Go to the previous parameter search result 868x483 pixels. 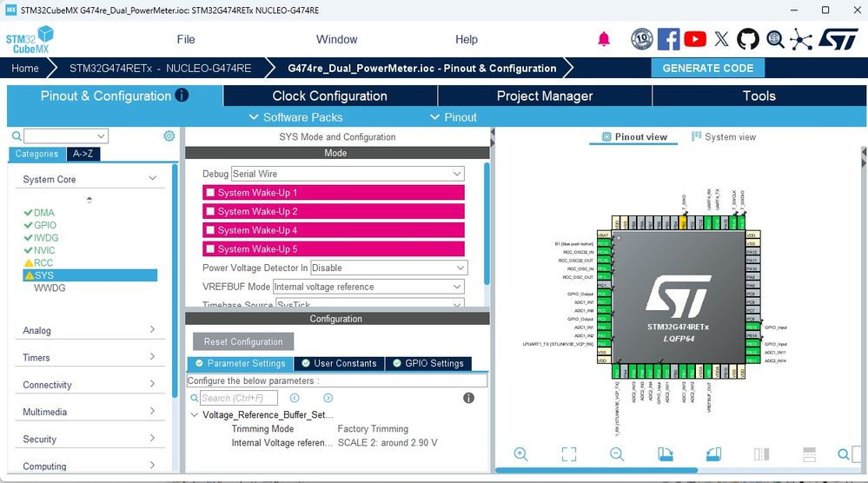[x=295, y=398]
